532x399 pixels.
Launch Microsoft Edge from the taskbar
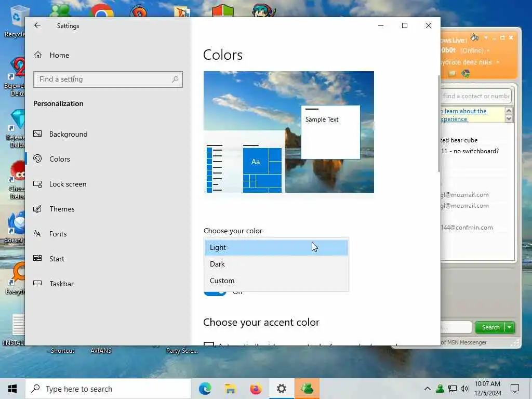pyautogui.click(x=205, y=389)
